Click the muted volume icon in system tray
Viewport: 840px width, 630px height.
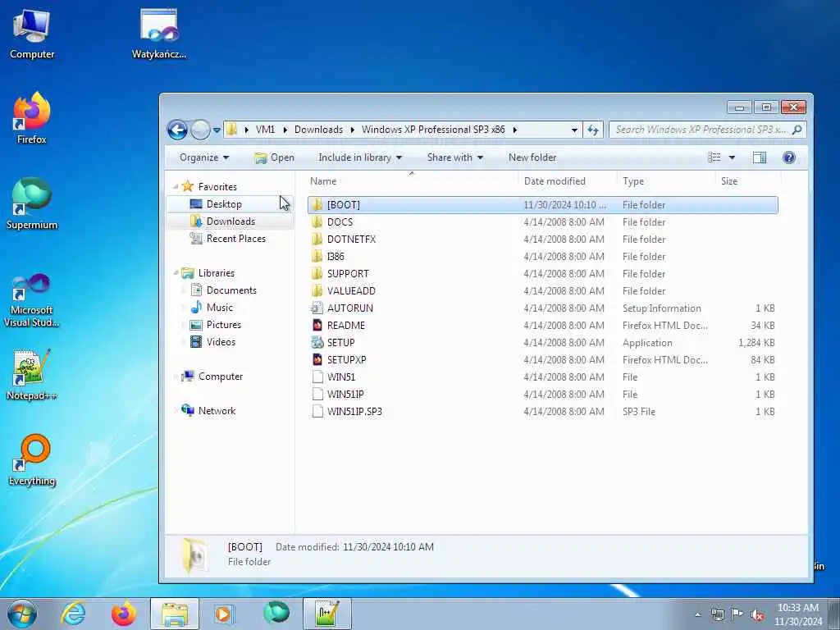[x=757, y=614]
